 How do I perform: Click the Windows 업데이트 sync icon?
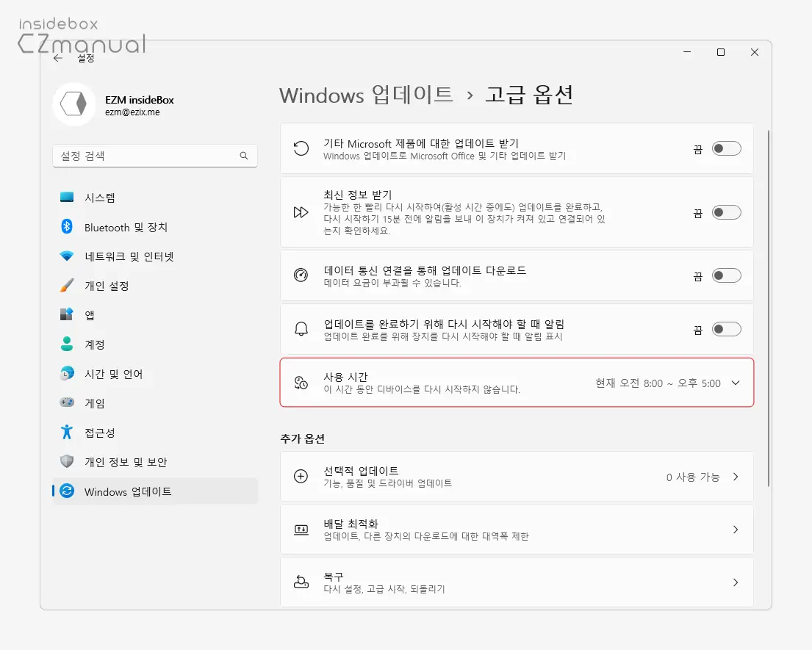tap(67, 491)
